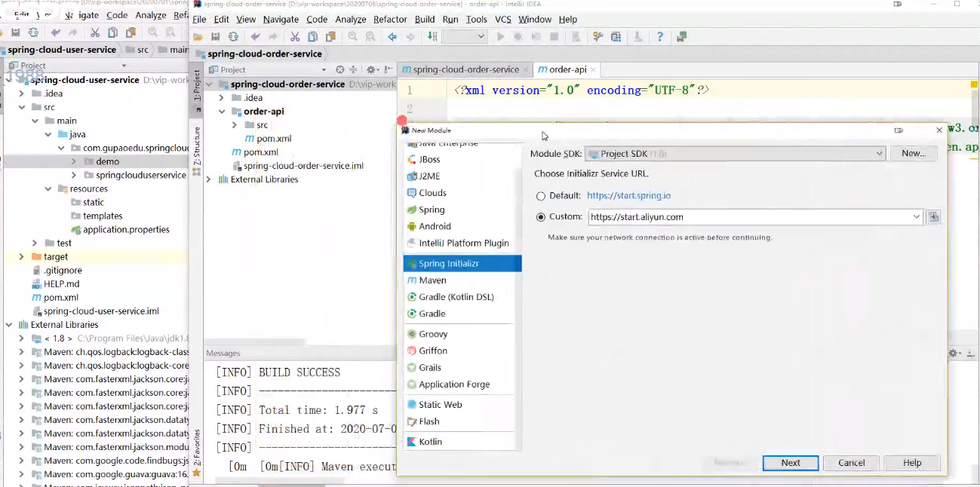Click Save All icon in order-service toolbar
Viewport: 980px width, 487px height.
(215, 37)
